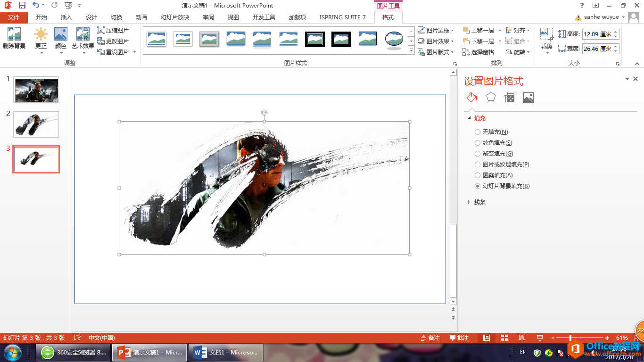This screenshot has height=362, width=644.
Task: Click the 选择窗格 button
Action: (x=479, y=52)
